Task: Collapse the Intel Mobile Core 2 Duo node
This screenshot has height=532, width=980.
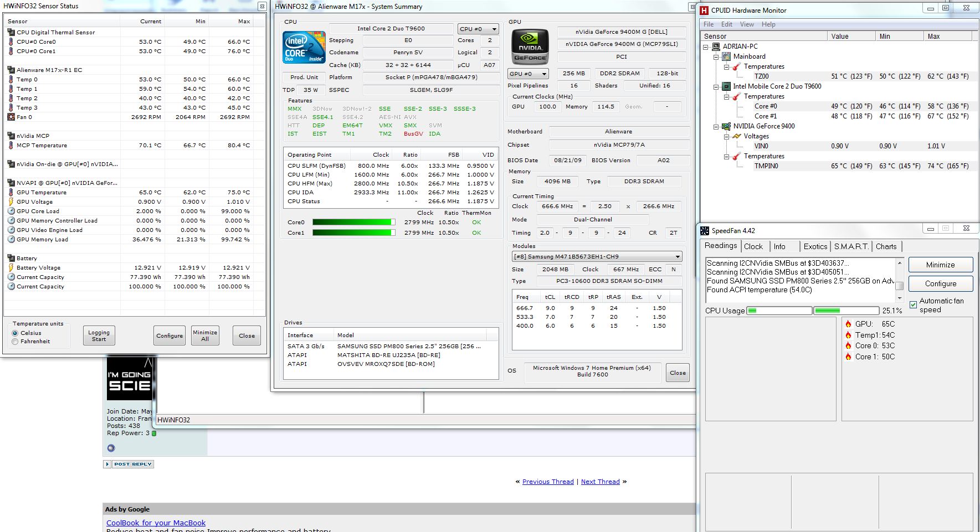Action: point(716,87)
